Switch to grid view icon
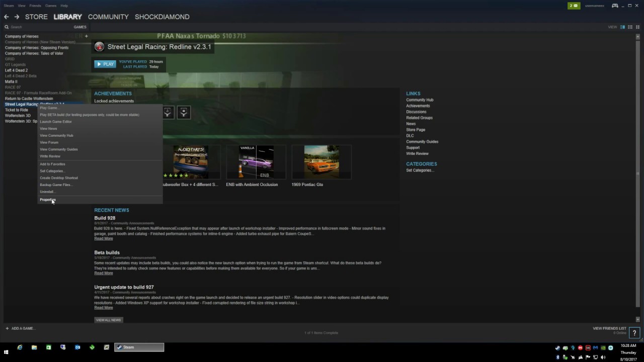 (637, 27)
